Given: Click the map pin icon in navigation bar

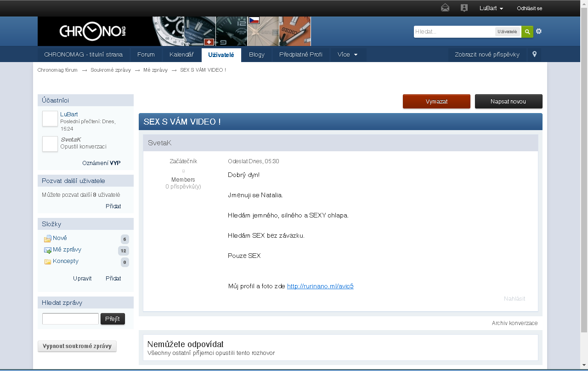Looking at the screenshot, I should pyautogui.click(x=534, y=54).
